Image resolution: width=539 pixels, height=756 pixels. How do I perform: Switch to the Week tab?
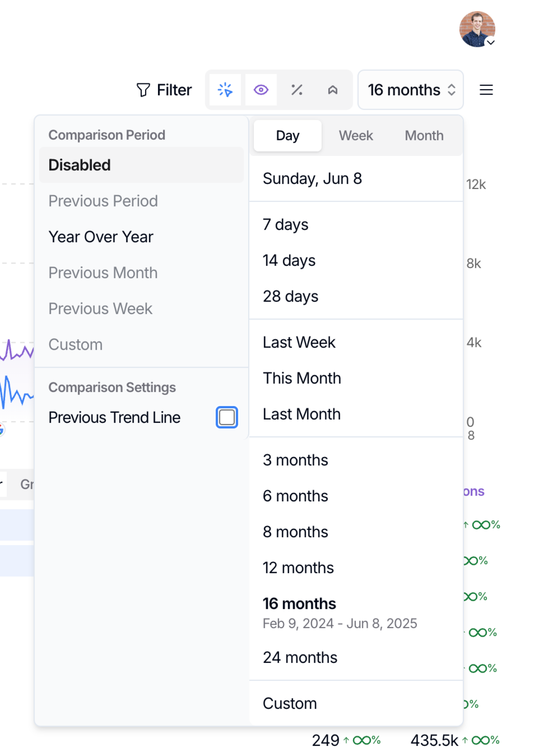click(356, 136)
